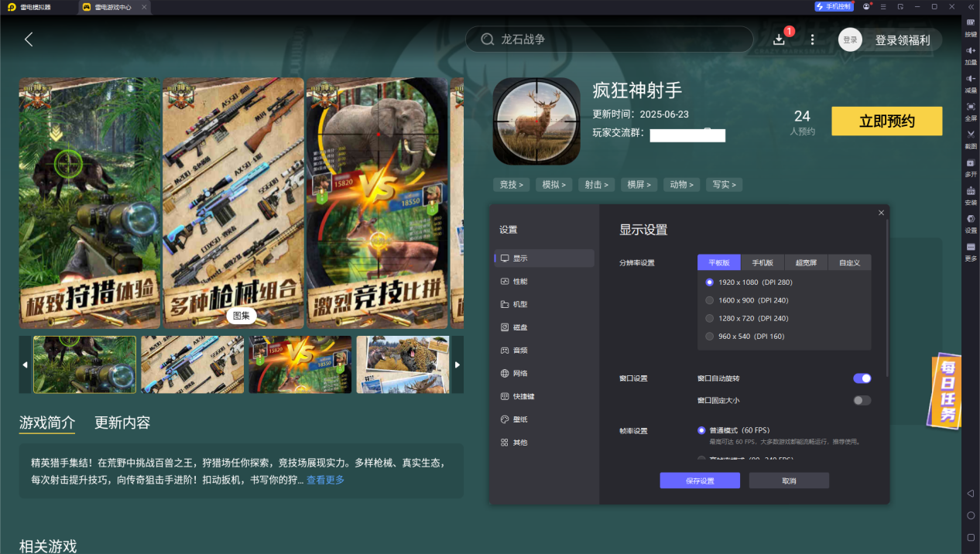Screen dimensions: 980x554
Task: Click the 疯狂神射手 game icon
Action: point(536,121)
